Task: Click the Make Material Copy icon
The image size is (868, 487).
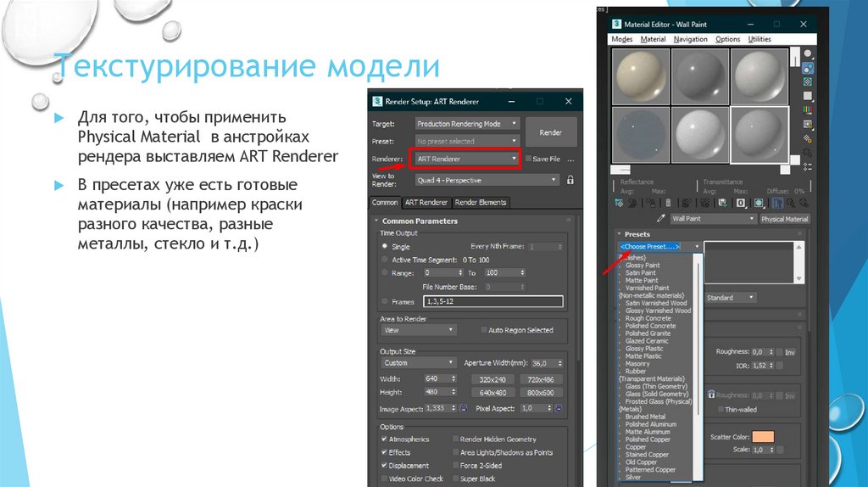Action: (687, 203)
